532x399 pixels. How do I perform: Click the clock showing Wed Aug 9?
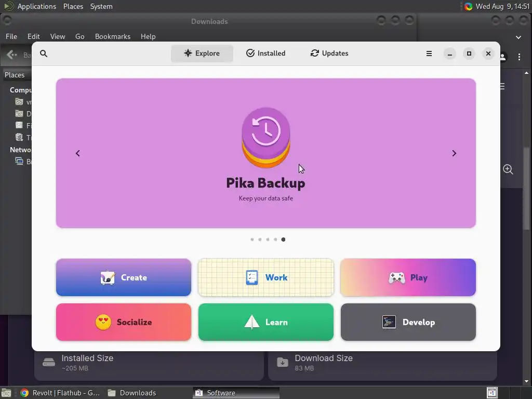502,6
